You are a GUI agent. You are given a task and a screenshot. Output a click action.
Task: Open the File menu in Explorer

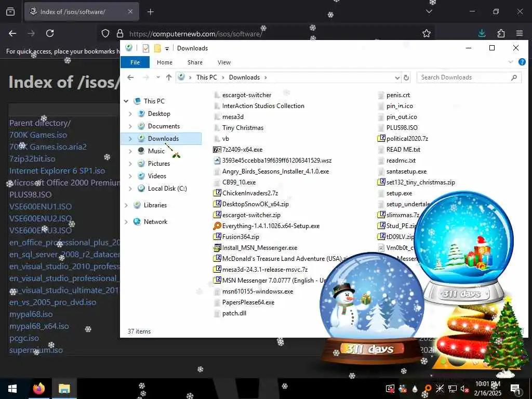tap(135, 62)
